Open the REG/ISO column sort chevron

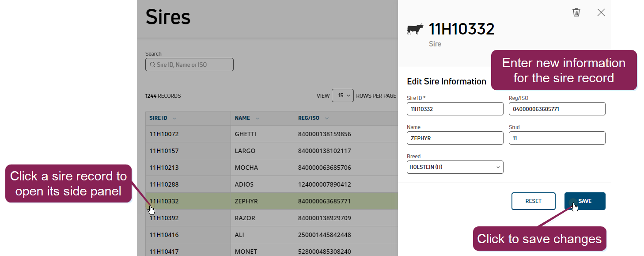[x=327, y=118]
